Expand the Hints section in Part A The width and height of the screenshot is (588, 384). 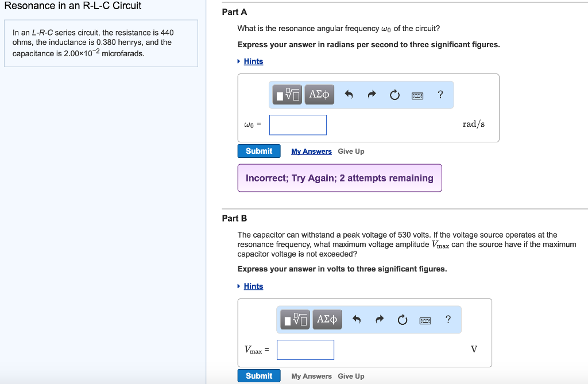[x=253, y=61]
